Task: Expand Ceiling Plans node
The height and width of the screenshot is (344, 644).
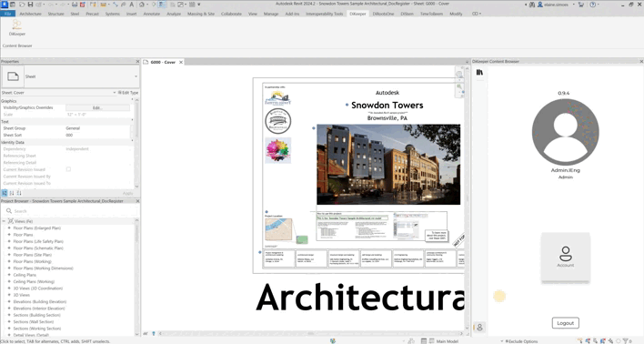Action: 9,275
